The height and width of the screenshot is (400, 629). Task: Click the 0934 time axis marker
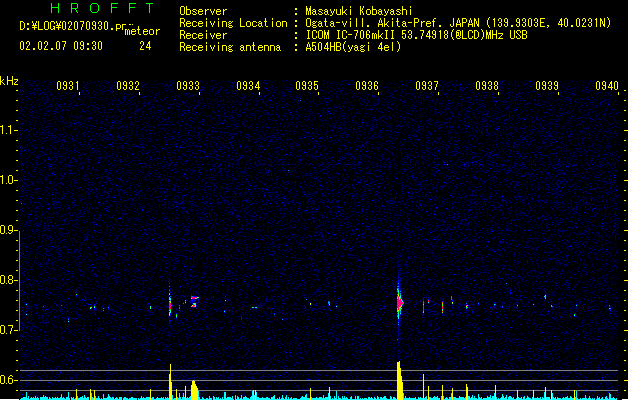248,85
